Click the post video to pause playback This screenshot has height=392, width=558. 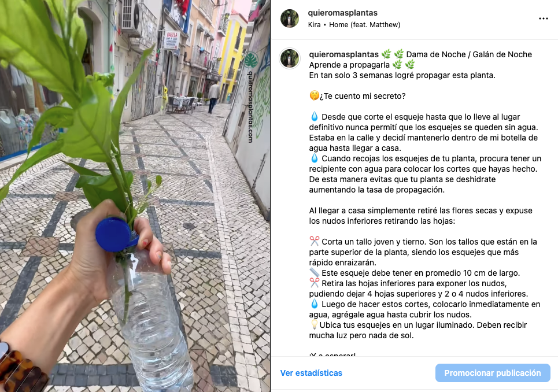pos(135,196)
